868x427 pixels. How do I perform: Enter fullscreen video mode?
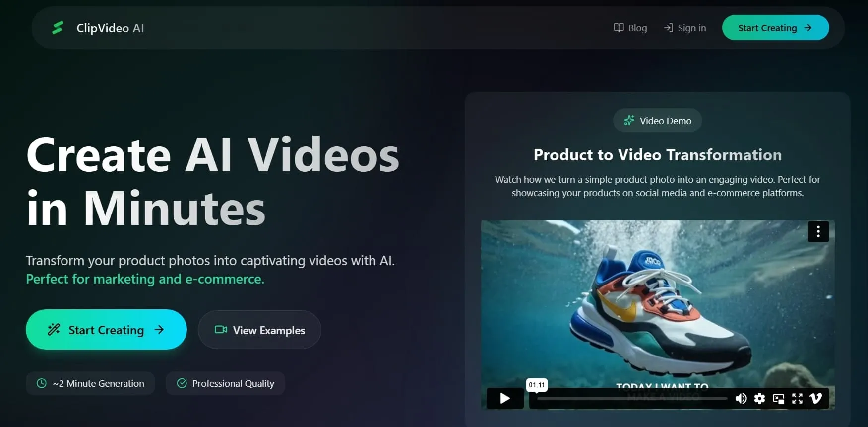pyautogui.click(x=797, y=398)
